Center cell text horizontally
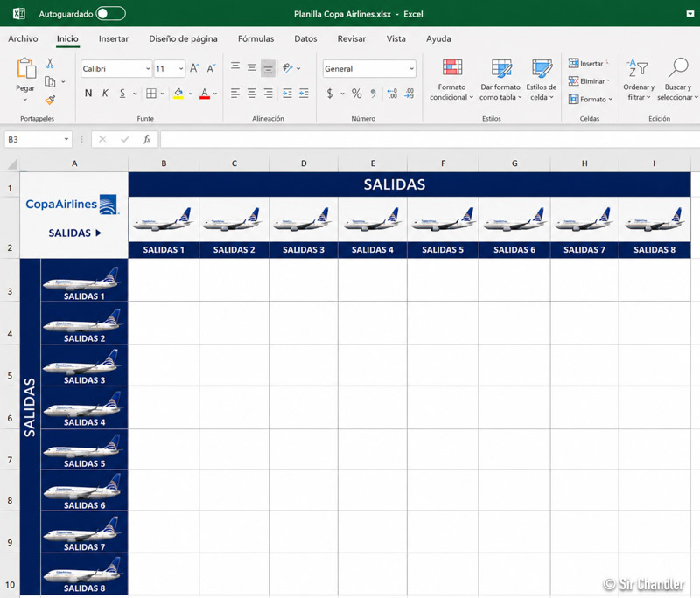The height and width of the screenshot is (598, 700). (252, 94)
